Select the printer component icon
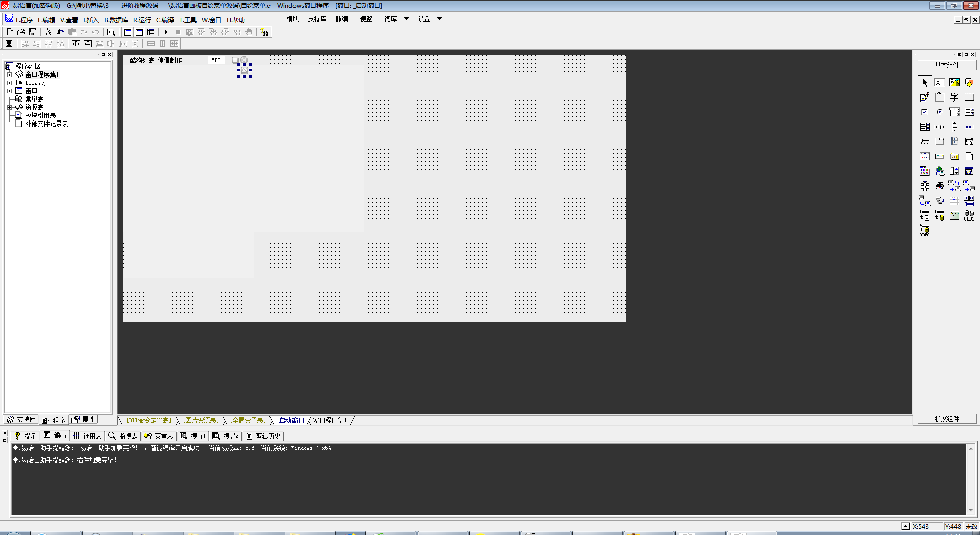 click(940, 186)
